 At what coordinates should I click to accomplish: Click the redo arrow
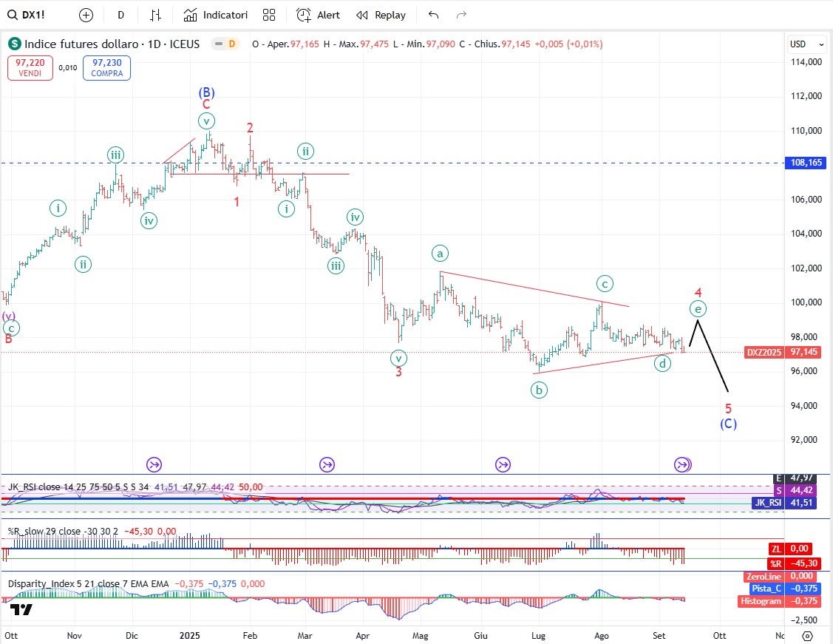[462, 15]
